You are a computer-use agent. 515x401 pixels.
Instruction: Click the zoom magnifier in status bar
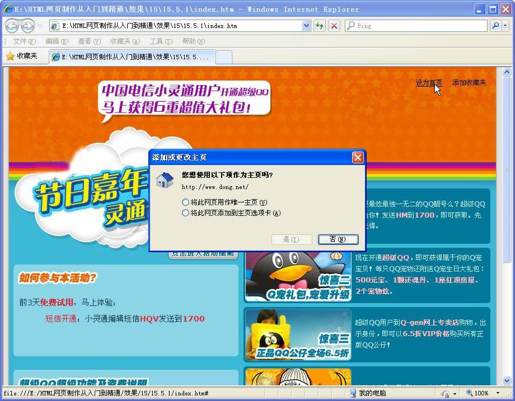click(x=470, y=393)
